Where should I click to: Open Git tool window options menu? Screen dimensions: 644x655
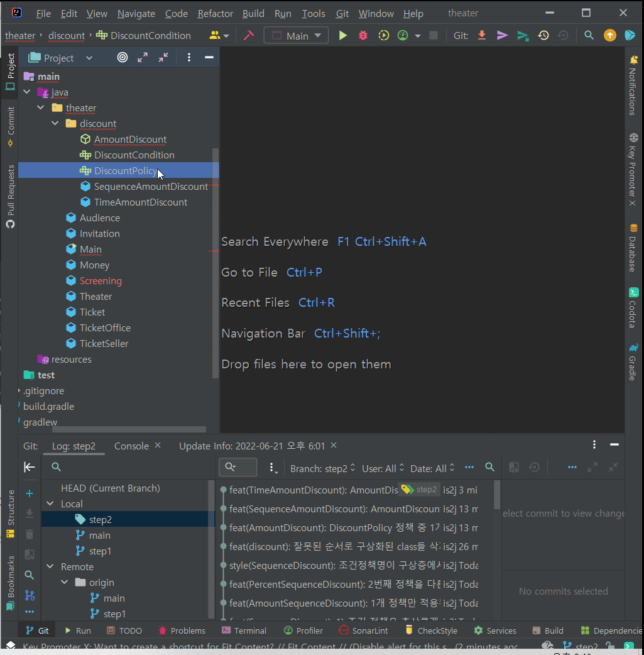click(594, 444)
